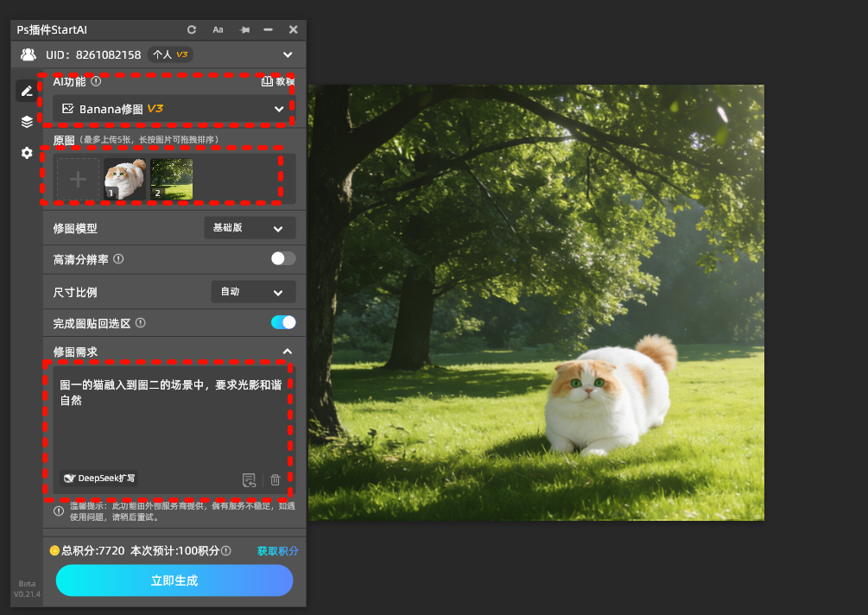Open the 修图模型 基础版 dropdown
868x615 pixels.
[250, 228]
